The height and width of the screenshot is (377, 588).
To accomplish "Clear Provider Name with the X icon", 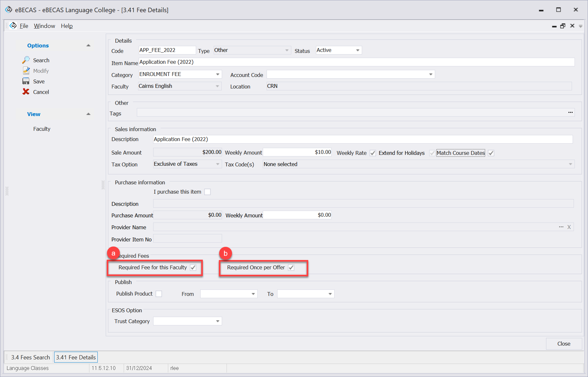I will pos(569,227).
